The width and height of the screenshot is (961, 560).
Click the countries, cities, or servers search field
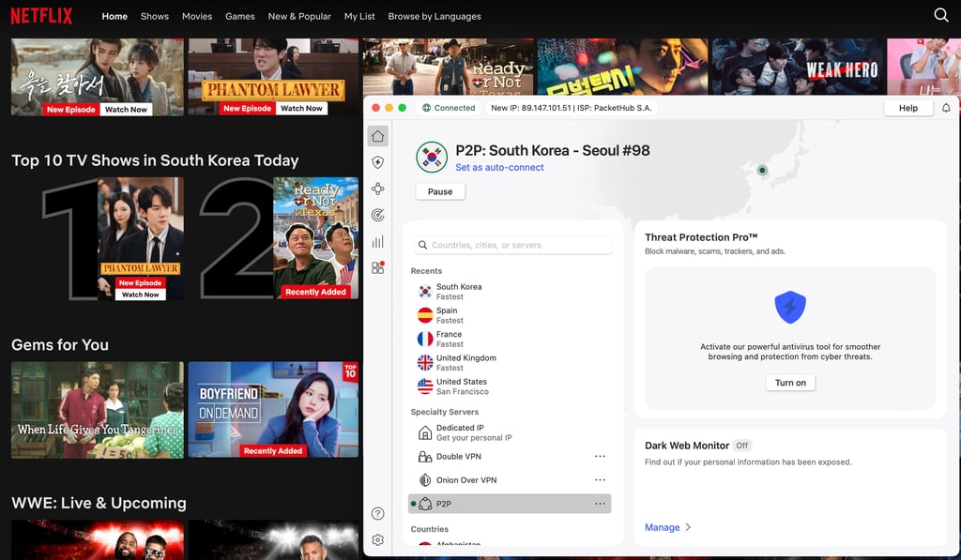(513, 245)
